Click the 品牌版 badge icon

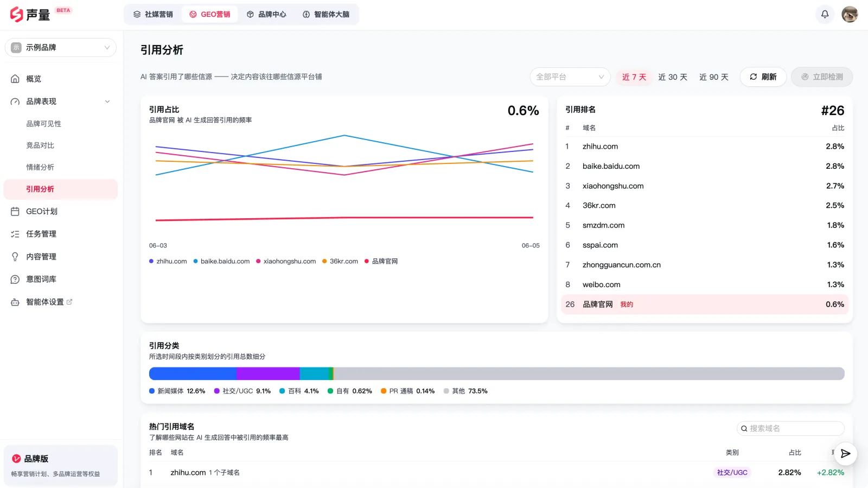[16, 459]
